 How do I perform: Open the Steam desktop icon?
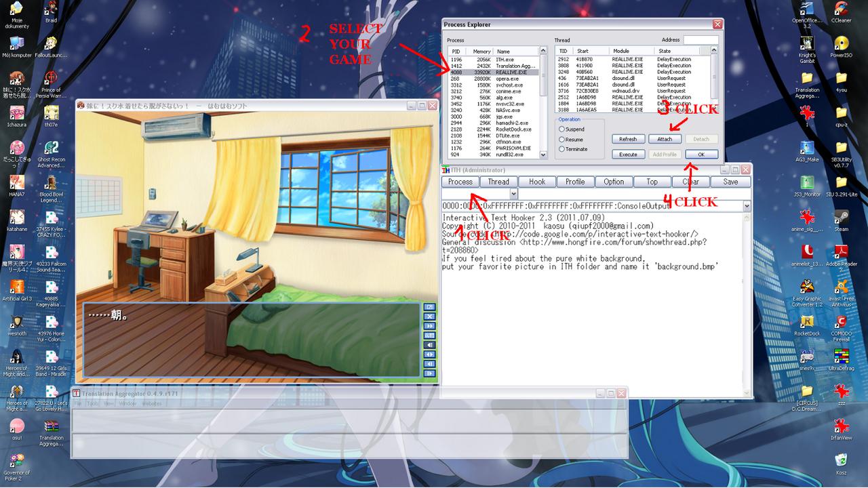tap(841, 218)
